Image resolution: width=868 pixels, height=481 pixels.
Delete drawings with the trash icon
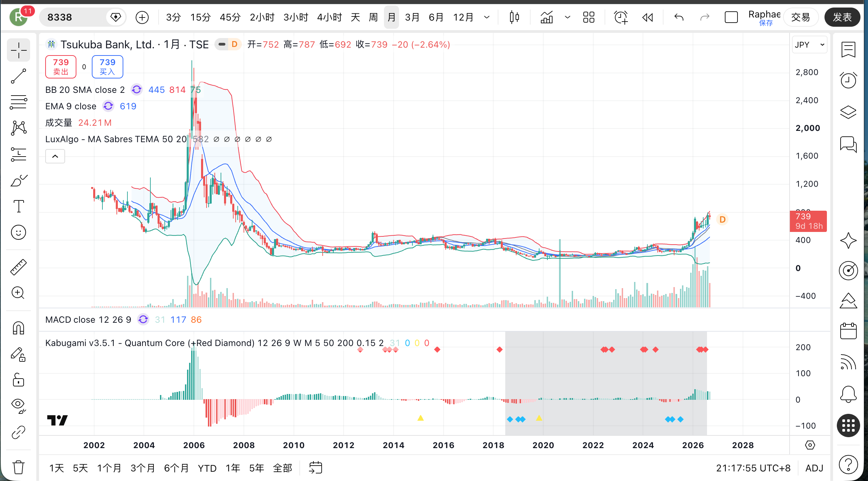point(18,467)
